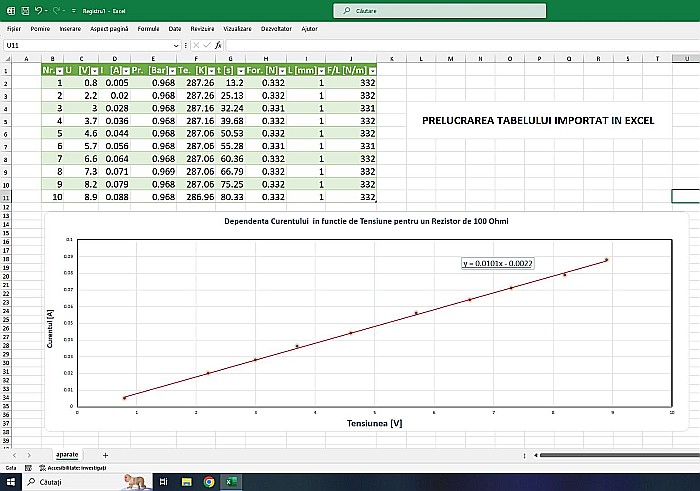Screen dimensions: 700x491
Task: Click the Name Box showing U11
Action: click(x=87, y=45)
